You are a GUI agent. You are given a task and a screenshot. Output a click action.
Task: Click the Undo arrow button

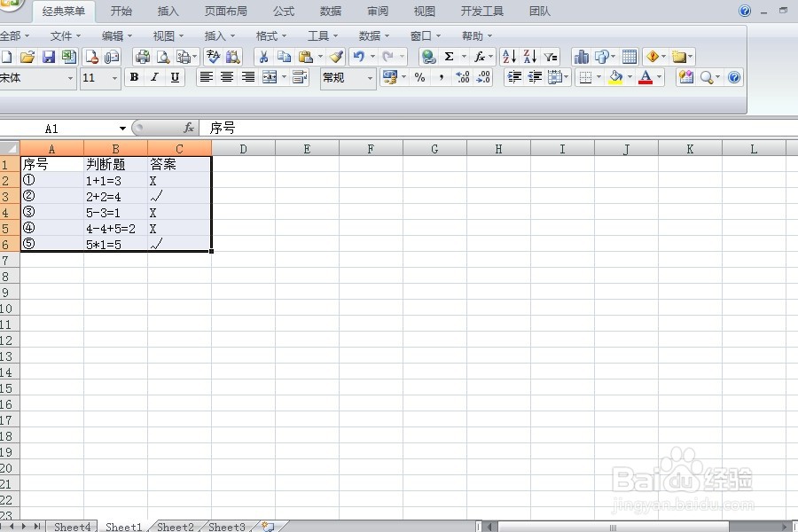(x=359, y=57)
